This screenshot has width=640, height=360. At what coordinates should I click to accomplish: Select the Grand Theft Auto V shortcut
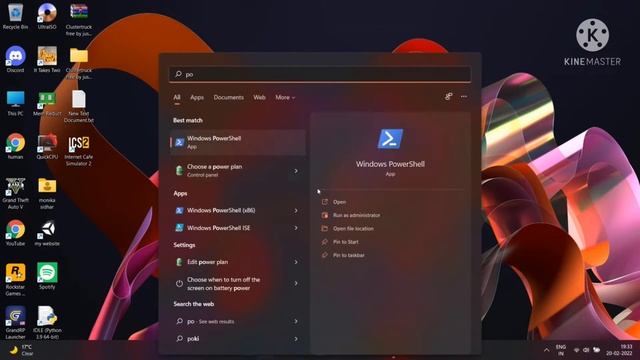point(16,193)
